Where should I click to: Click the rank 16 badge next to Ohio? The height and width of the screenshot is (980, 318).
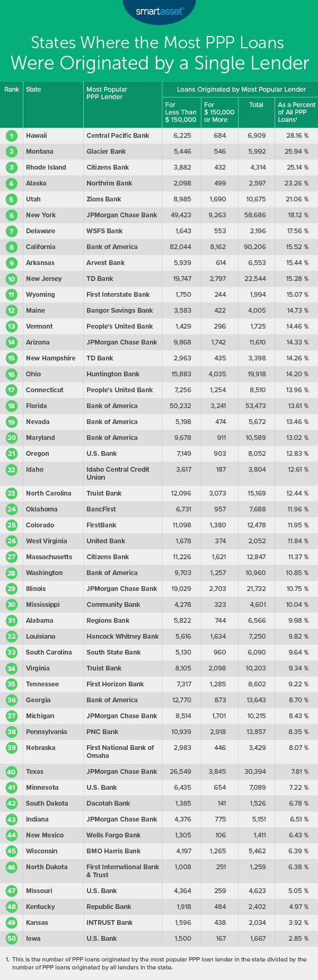[11, 374]
